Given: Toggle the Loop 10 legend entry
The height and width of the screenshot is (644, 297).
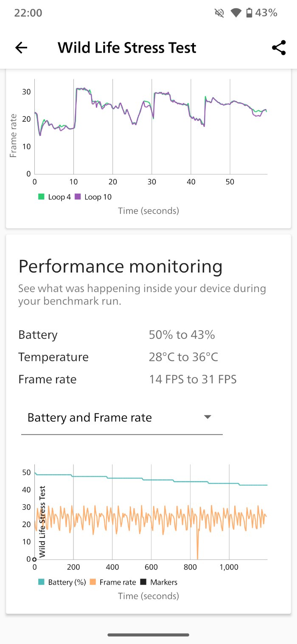Looking at the screenshot, I should click(93, 197).
